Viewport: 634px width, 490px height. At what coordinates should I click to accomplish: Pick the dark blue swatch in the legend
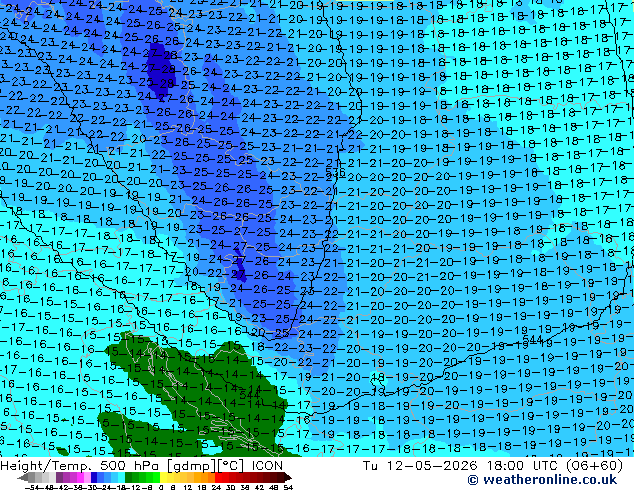[94, 477]
